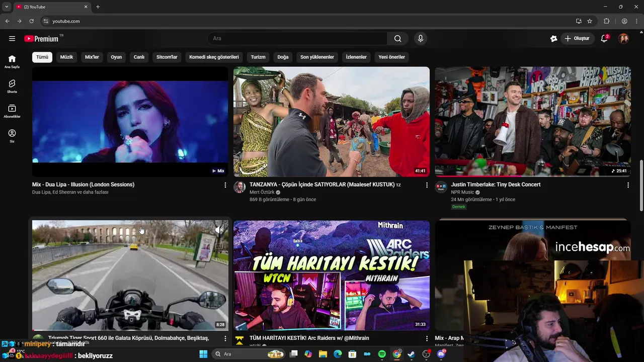Open options menu for Triumph Tiger video

225,339
